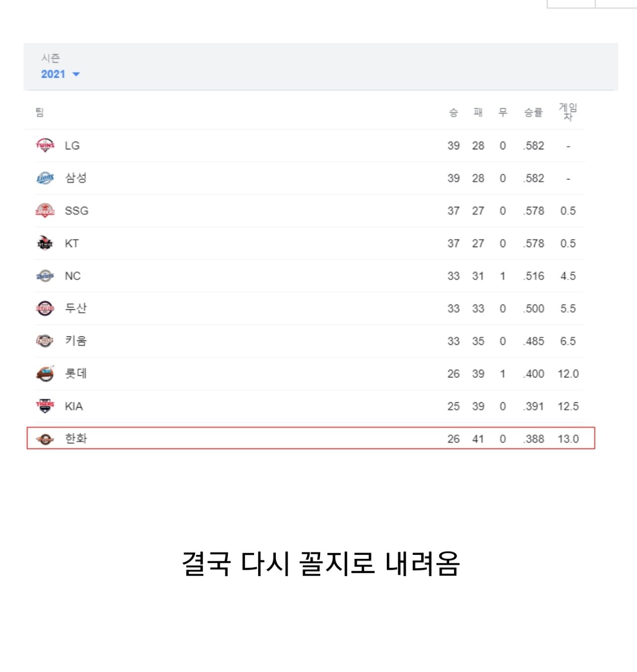Click the 게임차 column header
Screen dimensions: 637x672
tap(568, 112)
